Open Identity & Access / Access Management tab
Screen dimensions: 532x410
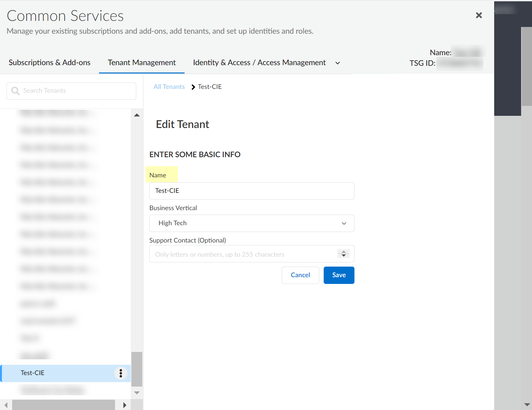pos(259,63)
